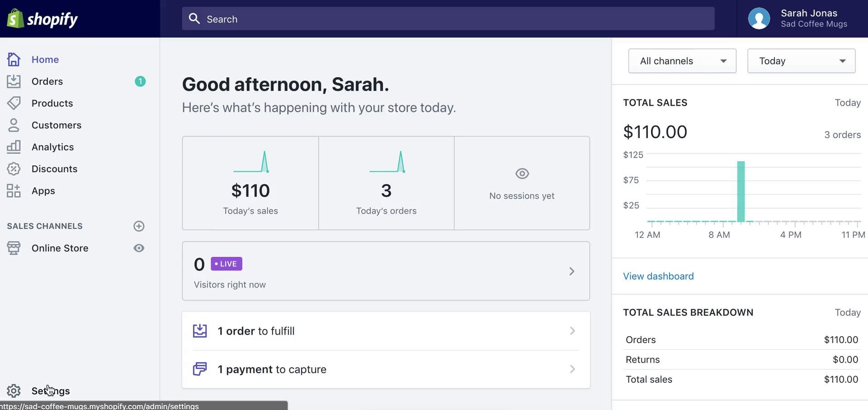Click Sarah Jonas profile avatar

tap(759, 19)
